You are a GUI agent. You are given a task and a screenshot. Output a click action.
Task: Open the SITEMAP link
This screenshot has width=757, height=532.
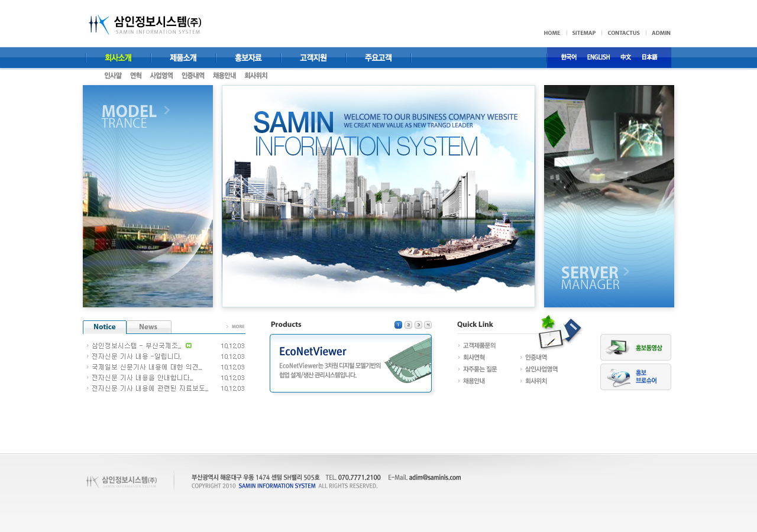(584, 33)
